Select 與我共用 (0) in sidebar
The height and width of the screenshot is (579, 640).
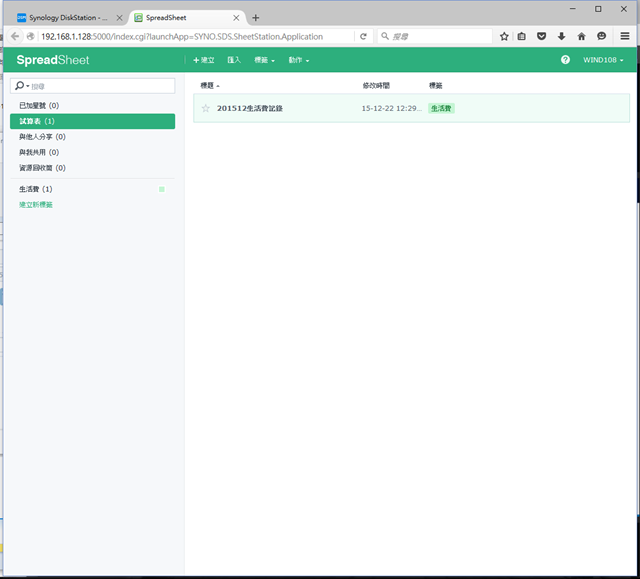(93, 152)
